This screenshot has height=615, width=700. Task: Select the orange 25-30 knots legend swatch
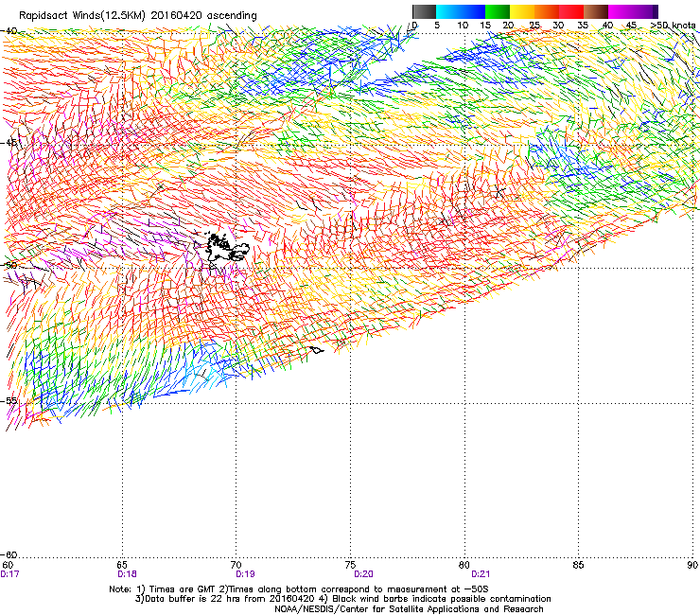[547, 11]
